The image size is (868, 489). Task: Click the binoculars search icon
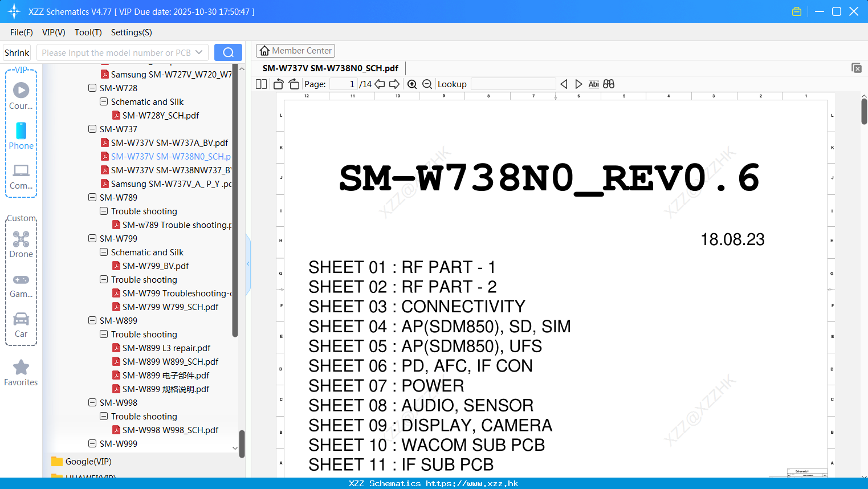pyautogui.click(x=609, y=84)
